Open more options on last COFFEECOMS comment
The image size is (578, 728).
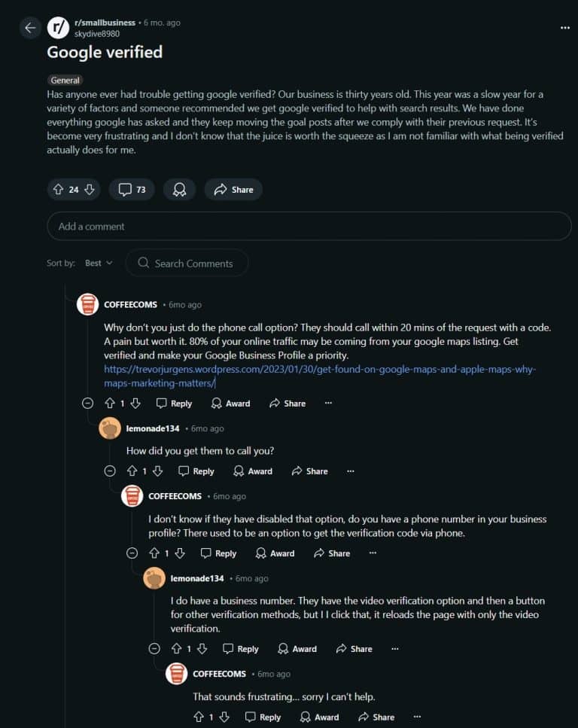[417, 717]
